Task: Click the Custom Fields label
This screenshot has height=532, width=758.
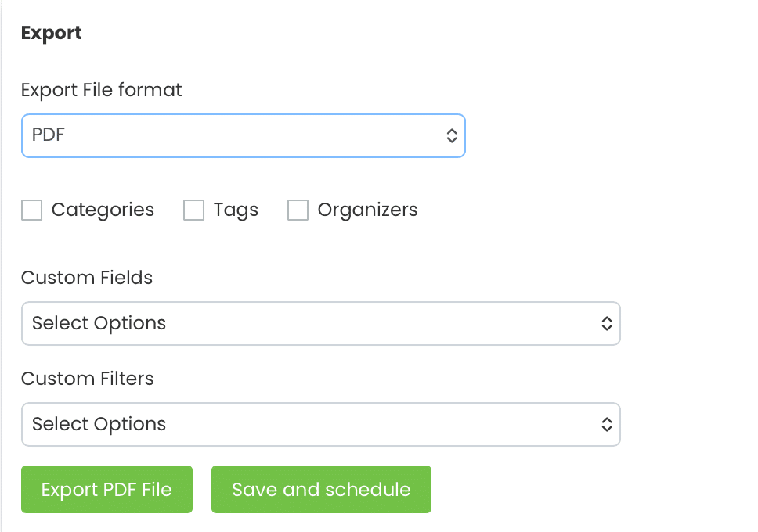Action: pos(86,278)
